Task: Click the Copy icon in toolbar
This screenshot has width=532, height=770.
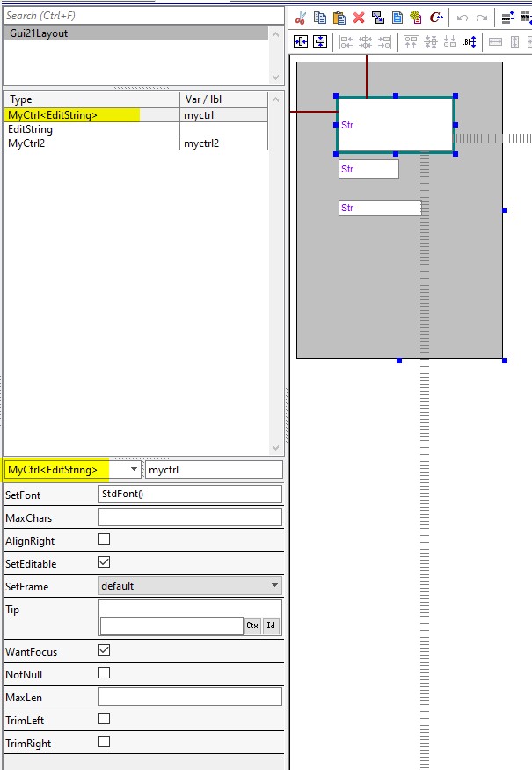Action: [x=320, y=18]
